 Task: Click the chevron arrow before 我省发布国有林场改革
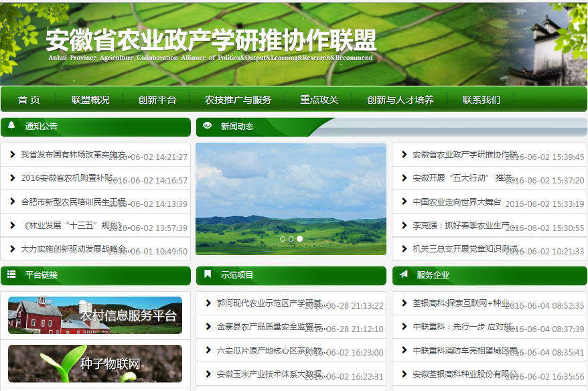coord(13,155)
